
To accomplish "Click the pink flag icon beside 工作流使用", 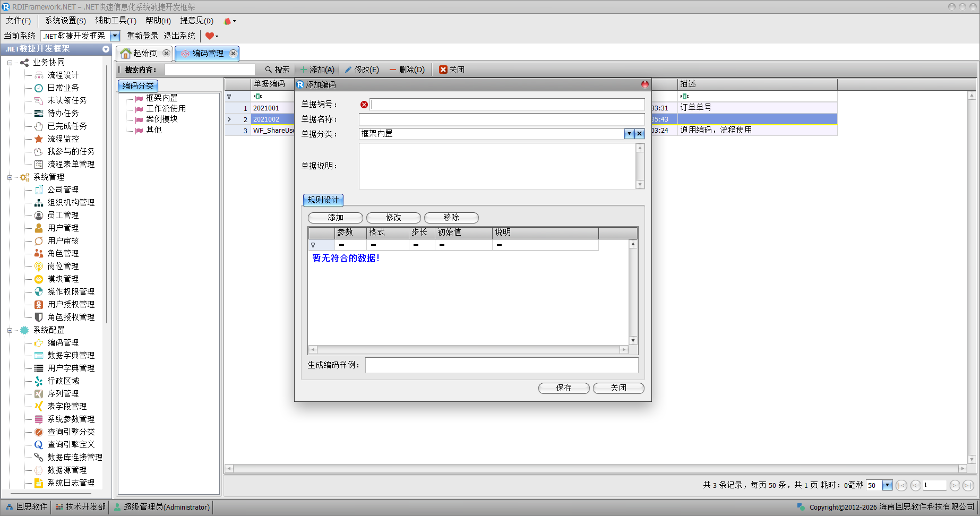I will pos(139,109).
